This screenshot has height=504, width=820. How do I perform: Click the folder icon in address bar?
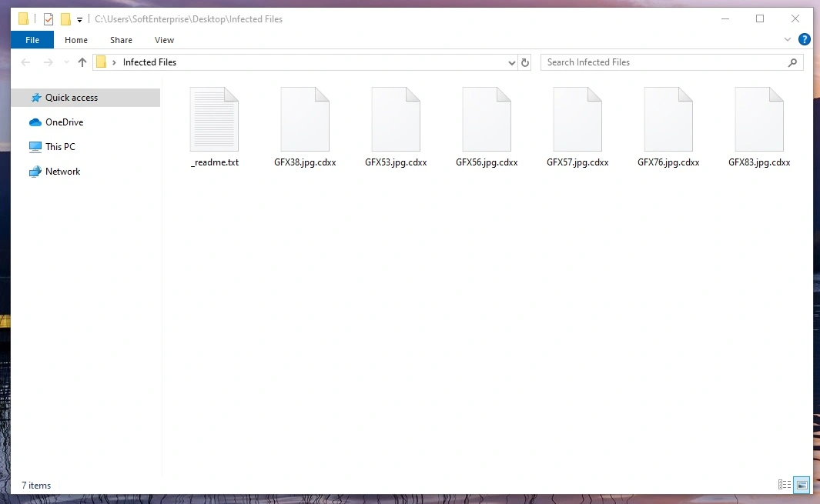[102, 62]
